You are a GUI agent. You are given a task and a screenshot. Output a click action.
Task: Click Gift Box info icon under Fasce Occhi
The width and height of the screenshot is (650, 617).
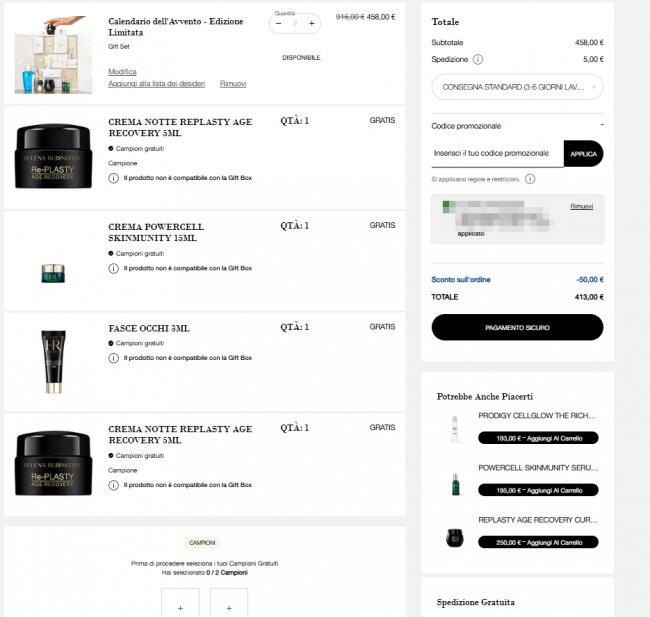[114, 358]
